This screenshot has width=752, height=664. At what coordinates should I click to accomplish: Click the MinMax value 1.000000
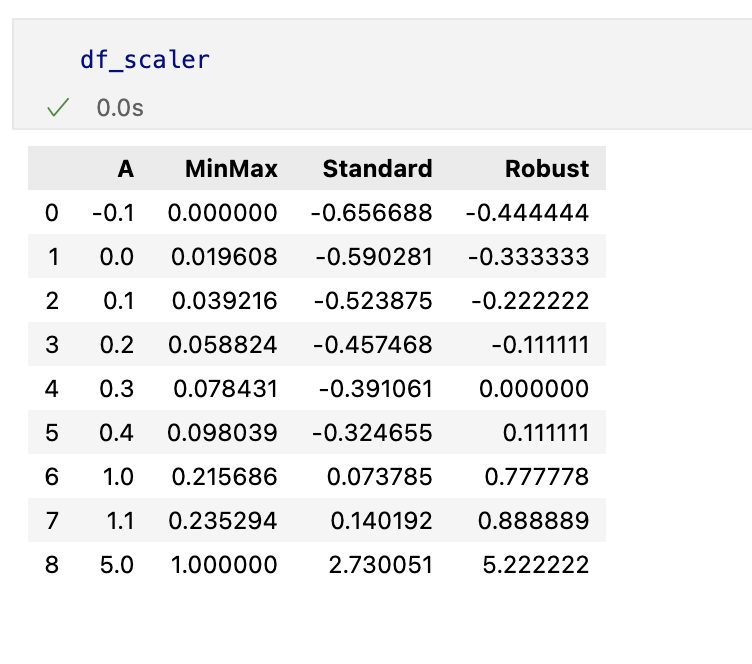224,565
